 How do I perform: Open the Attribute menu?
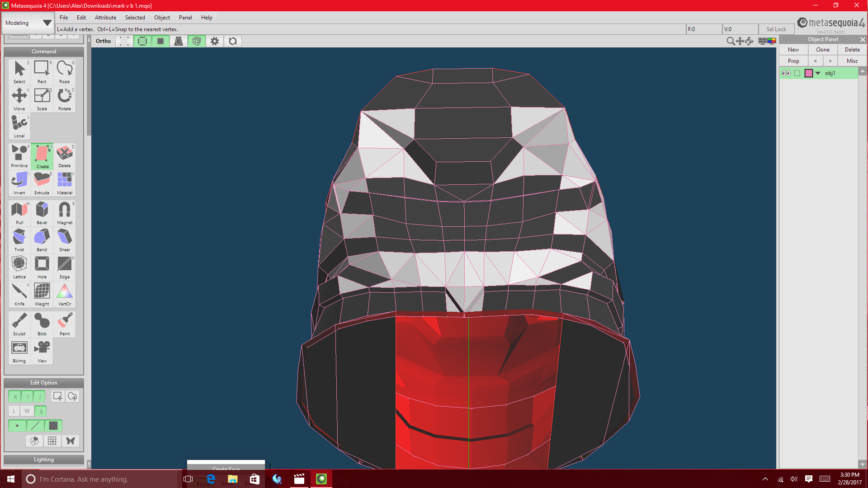pyautogui.click(x=105, y=18)
